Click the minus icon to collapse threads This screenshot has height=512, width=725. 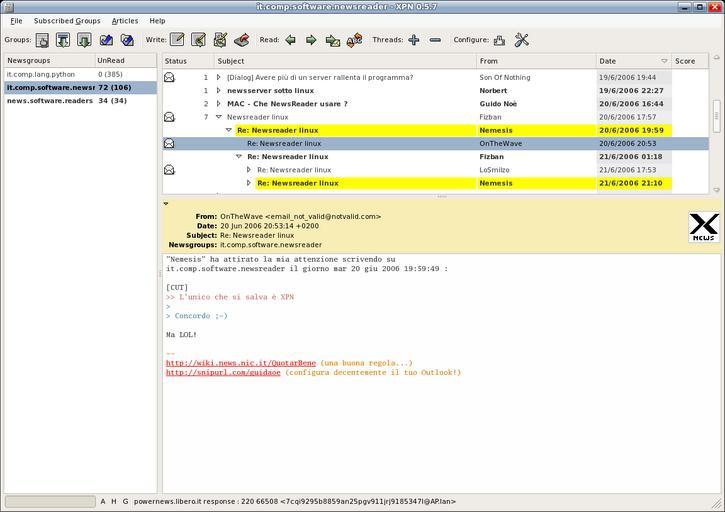click(435, 40)
